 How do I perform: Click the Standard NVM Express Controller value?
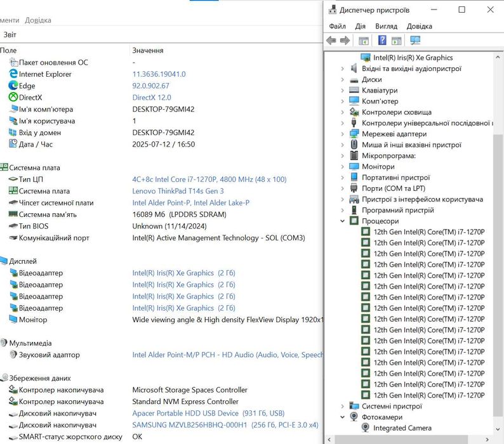185,402
